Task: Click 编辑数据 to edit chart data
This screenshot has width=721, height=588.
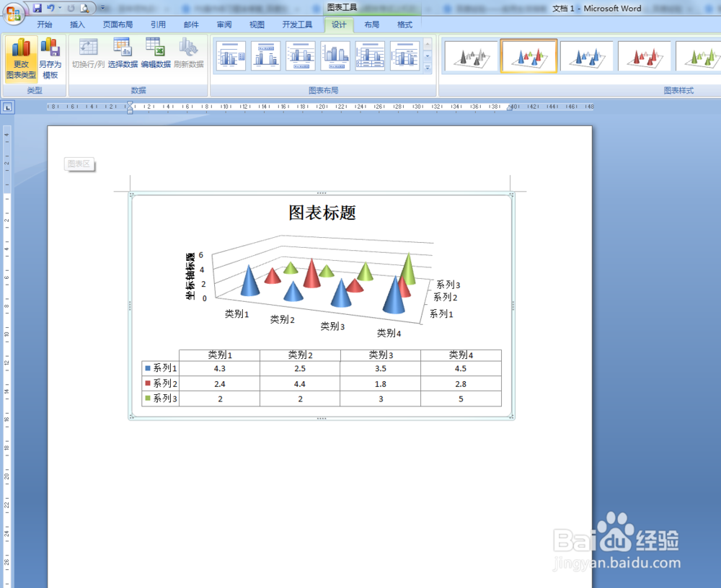Action: (156, 54)
